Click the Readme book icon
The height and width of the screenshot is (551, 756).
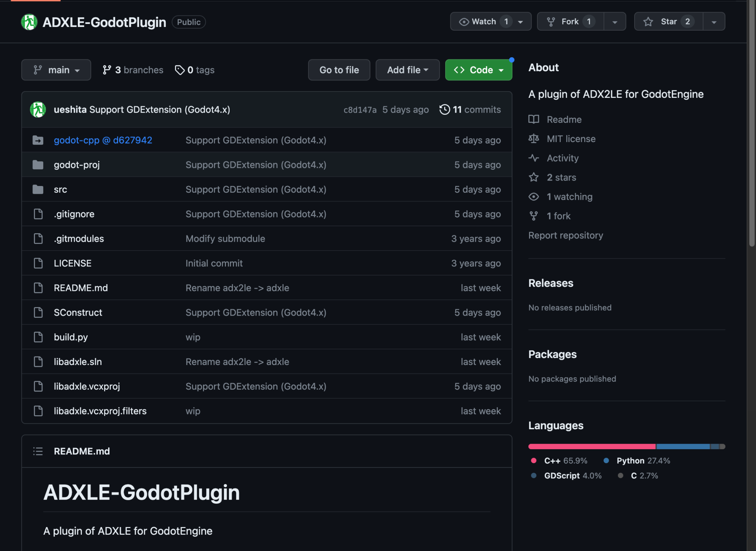click(x=533, y=120)
